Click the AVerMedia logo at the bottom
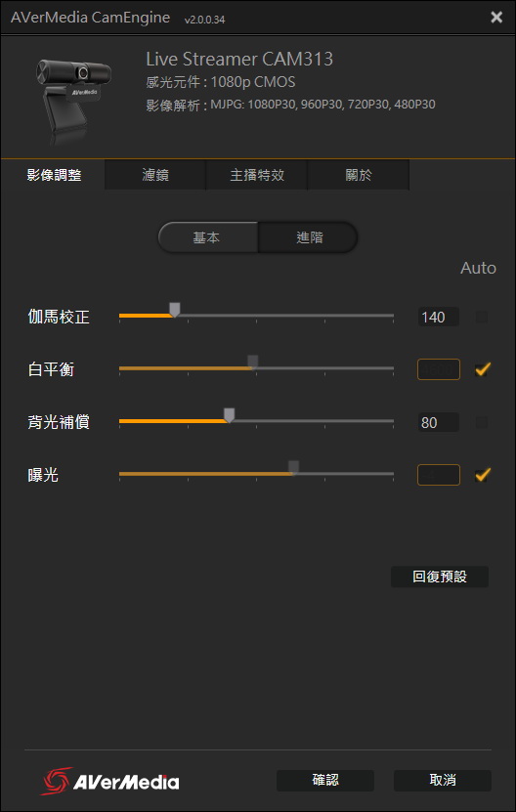The image size is (516, 812). [x=109, y=781]
